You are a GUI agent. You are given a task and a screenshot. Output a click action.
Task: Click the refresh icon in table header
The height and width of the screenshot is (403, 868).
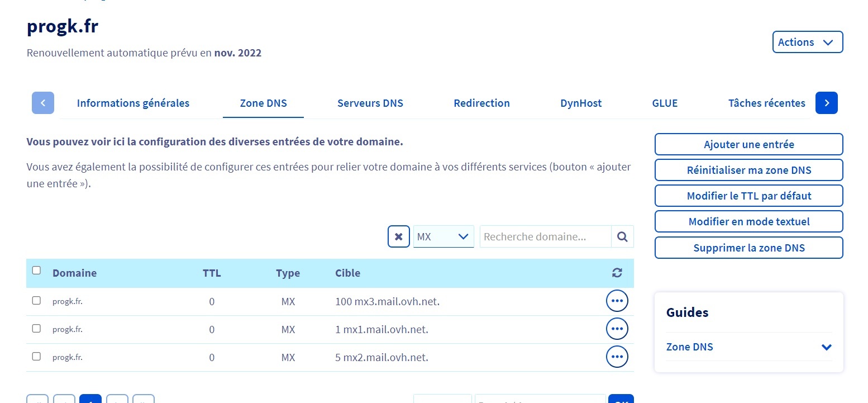(617, 273)
